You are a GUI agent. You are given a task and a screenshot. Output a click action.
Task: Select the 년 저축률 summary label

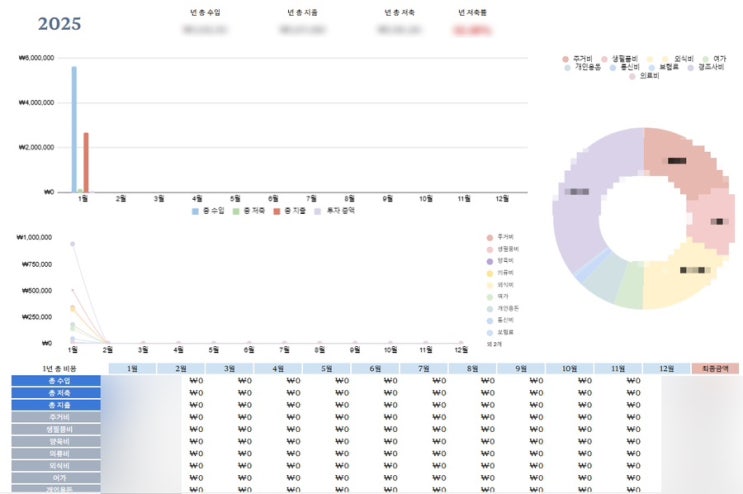(472, 12)
